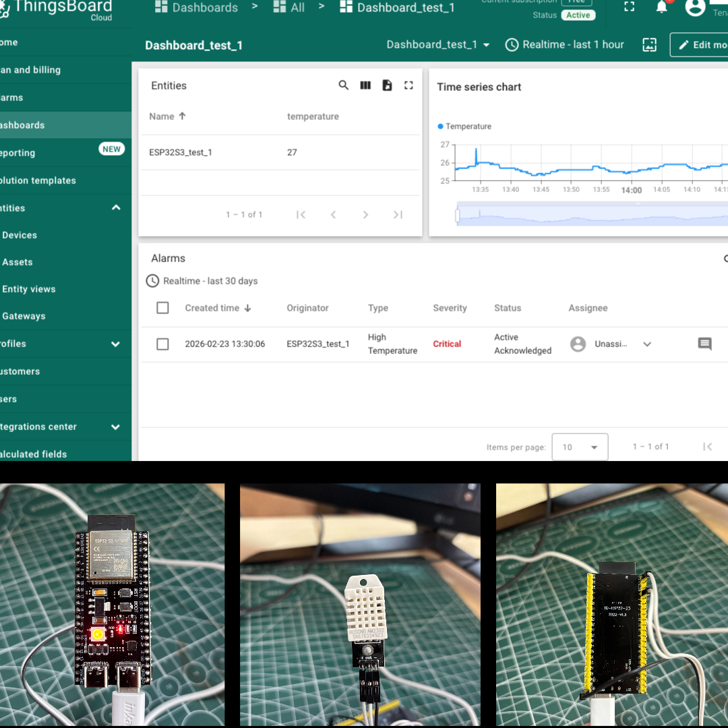728x728 pixels.
Task: Sort alarms by Originator column
Action: [x=307, y=308]
